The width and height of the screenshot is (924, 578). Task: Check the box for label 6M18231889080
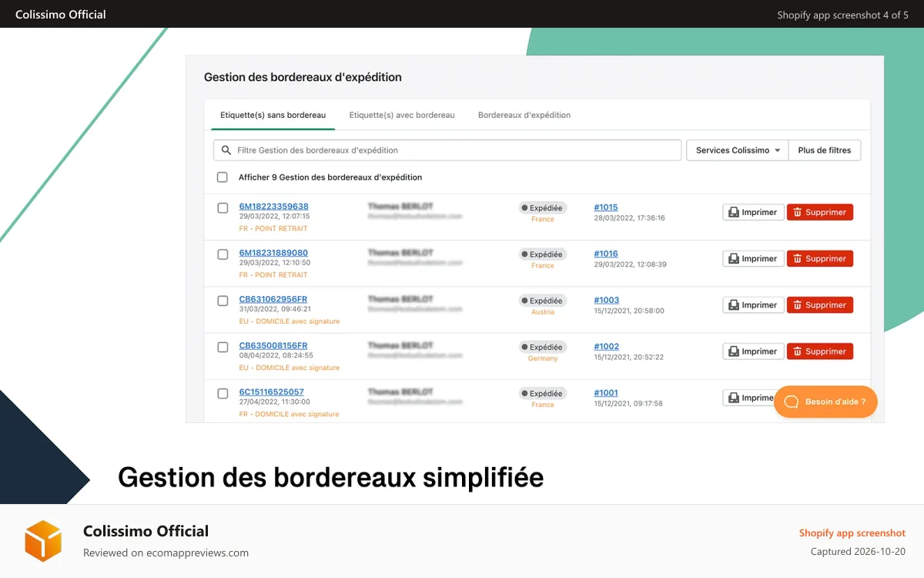(x=223, y=254)
